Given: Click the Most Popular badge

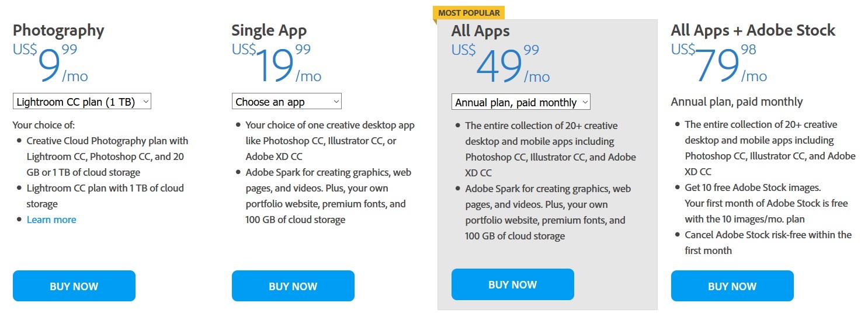Looking at the screenshot, I should click(x=468, y=13).
